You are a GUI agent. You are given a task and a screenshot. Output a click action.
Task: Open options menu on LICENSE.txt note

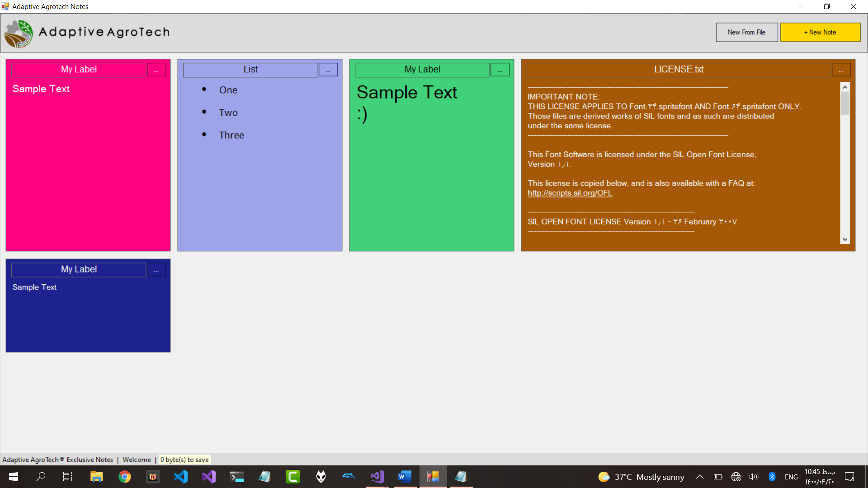(841, 70)
